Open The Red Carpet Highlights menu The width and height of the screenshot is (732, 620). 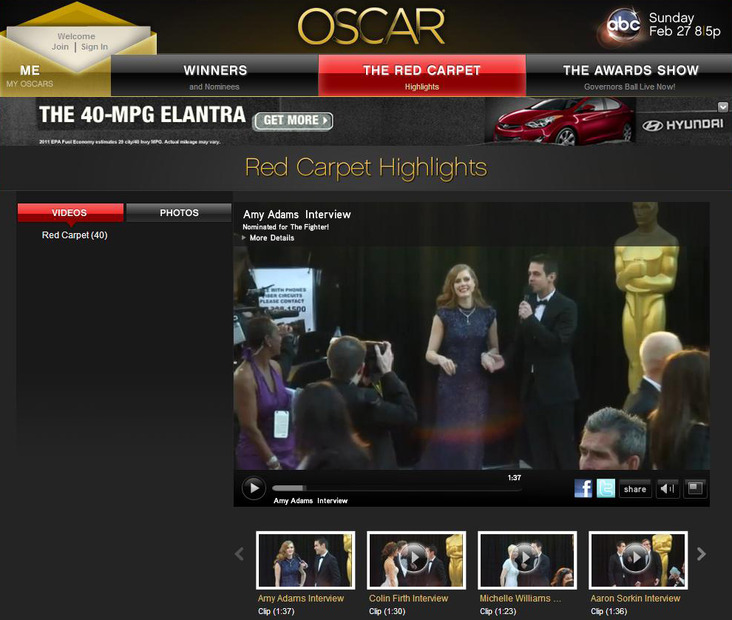click(x=422, y=76)
